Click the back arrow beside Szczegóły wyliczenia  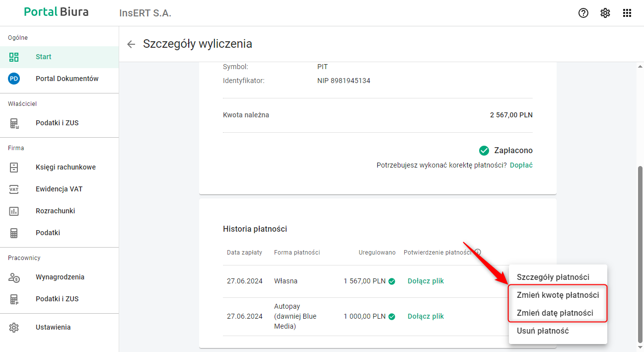tap(131, 44)
